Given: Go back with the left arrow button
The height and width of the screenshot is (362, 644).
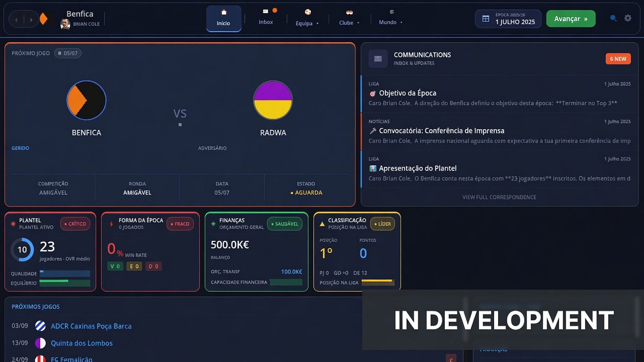Looking at the screenshot, I should [16, 19].
